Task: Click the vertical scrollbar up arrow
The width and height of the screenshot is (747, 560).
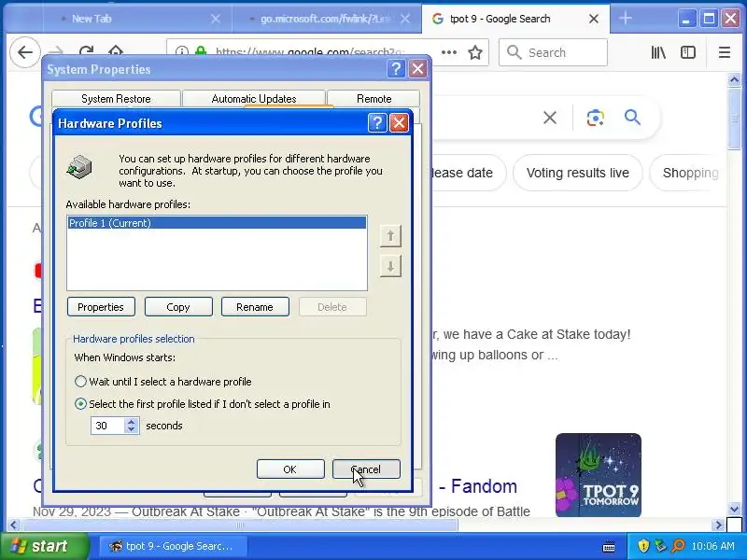Action: [734, 80]
